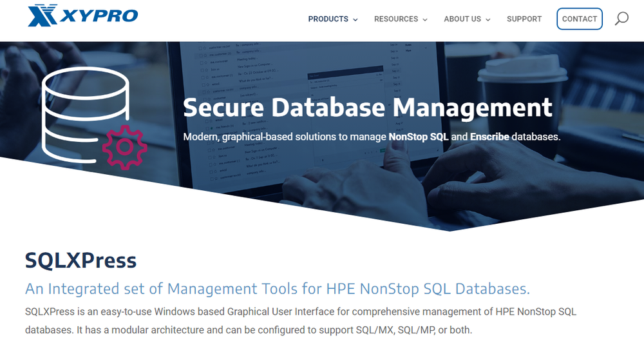Expand the RESOURCES dropdown chevron
644x345 pixels.
(x=425, y=19)
